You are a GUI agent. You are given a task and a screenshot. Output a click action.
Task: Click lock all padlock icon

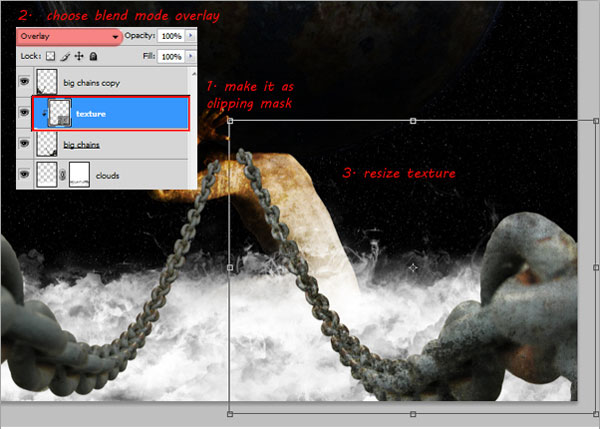coord(93,56)
